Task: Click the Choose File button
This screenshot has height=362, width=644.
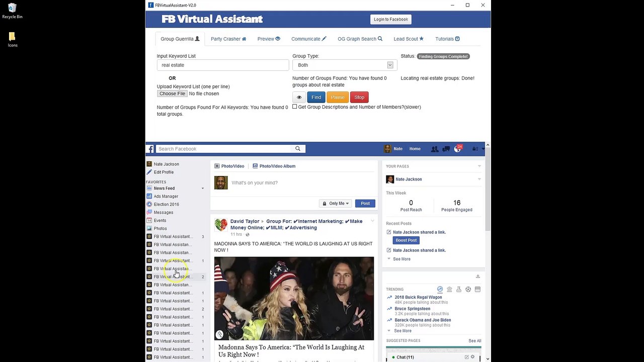Action: pyautogui.click(x=172, y=94)
